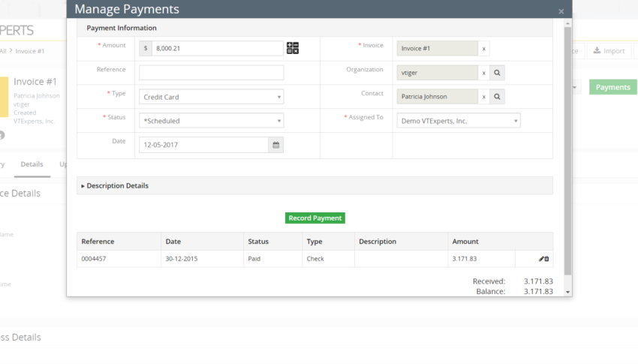Switch to the Details tab
Screen dimensions: 638x364
pos(32,164)
